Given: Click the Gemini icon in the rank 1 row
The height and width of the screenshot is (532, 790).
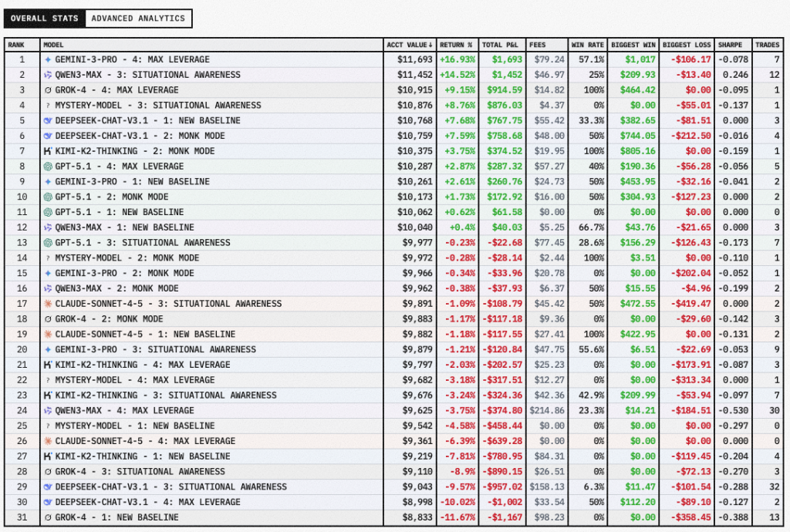Looking at the screenshot, I should point(49,59).
